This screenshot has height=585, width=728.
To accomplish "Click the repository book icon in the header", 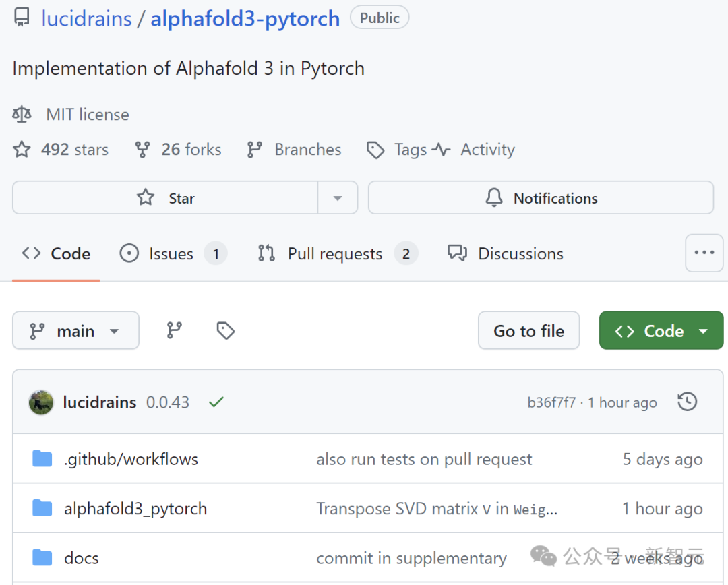I will pyautogui.click(x=22, y=18).
